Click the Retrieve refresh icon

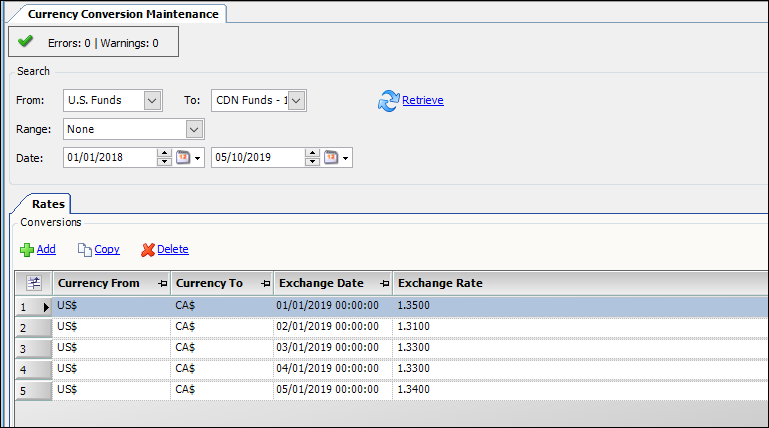tap(388, 100)
